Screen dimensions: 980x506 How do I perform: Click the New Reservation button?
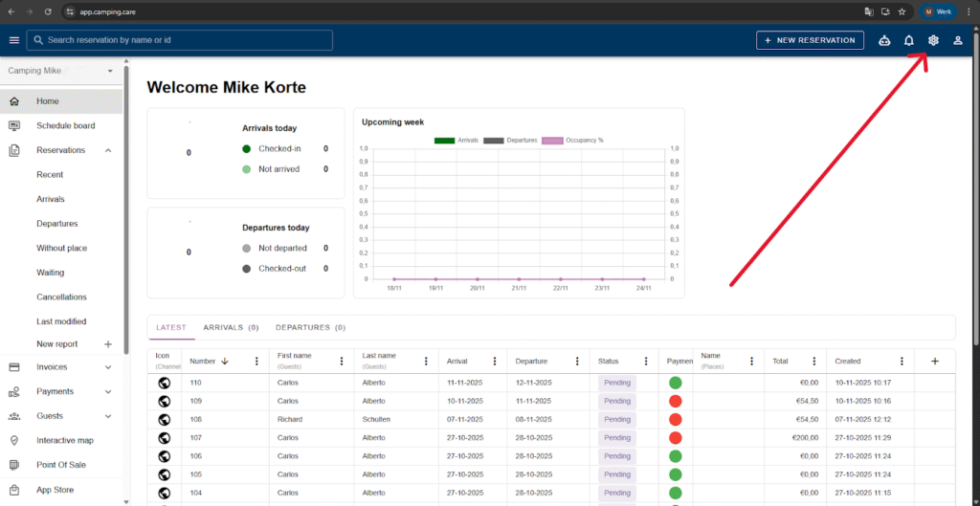click(x=810, y=40)
